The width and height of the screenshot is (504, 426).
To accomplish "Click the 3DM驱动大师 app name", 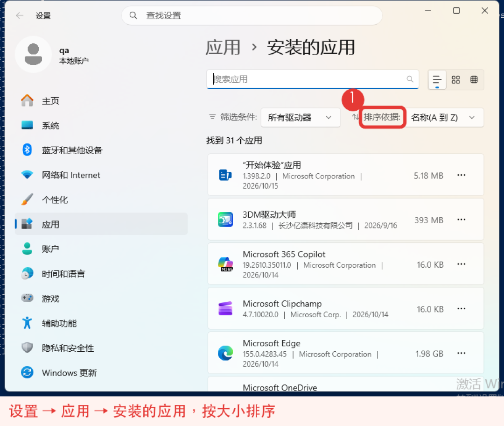I will click(269, 214).
